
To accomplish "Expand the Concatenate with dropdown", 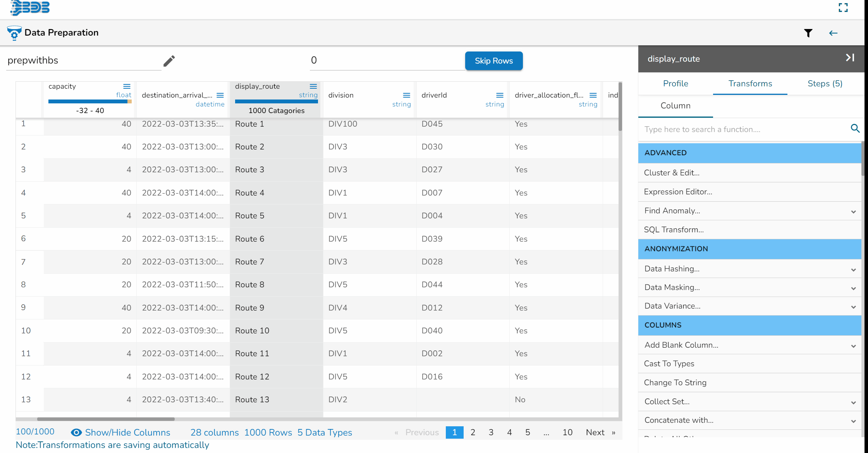I will 853,421.
